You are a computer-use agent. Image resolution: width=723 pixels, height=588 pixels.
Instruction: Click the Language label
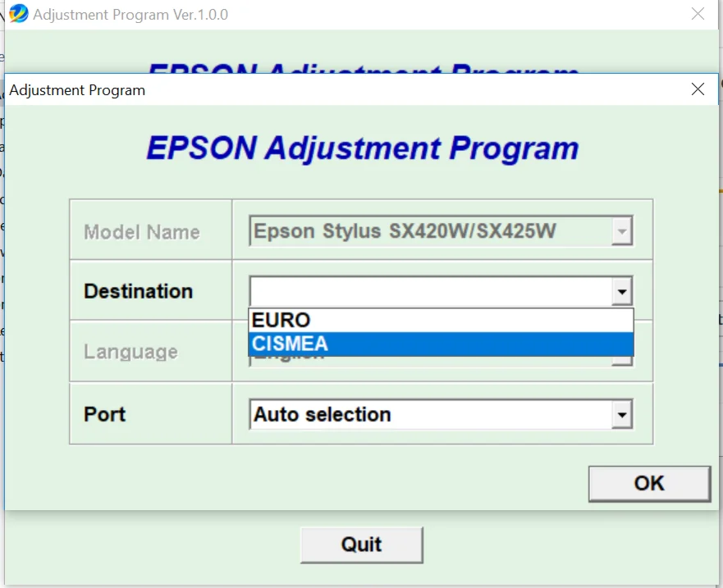[x=131, y=352]
